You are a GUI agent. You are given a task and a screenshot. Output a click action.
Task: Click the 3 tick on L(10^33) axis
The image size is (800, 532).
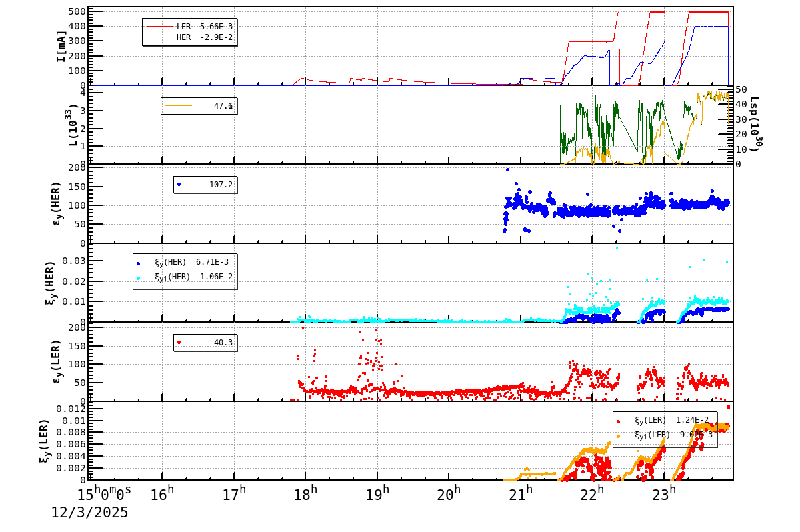tap(83, 110)
